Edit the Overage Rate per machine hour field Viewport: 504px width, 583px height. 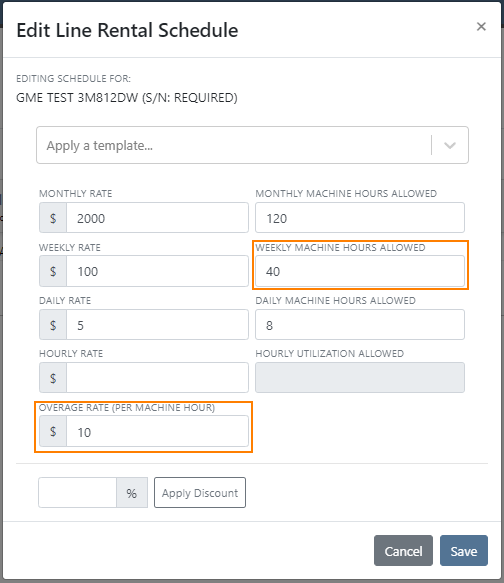pos(157,431)
